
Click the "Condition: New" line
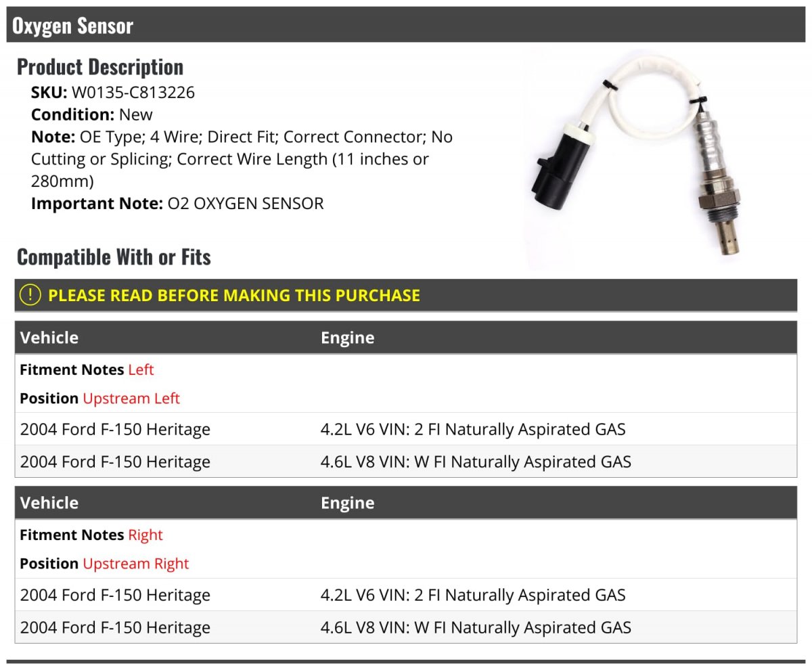tap(92, 114)
